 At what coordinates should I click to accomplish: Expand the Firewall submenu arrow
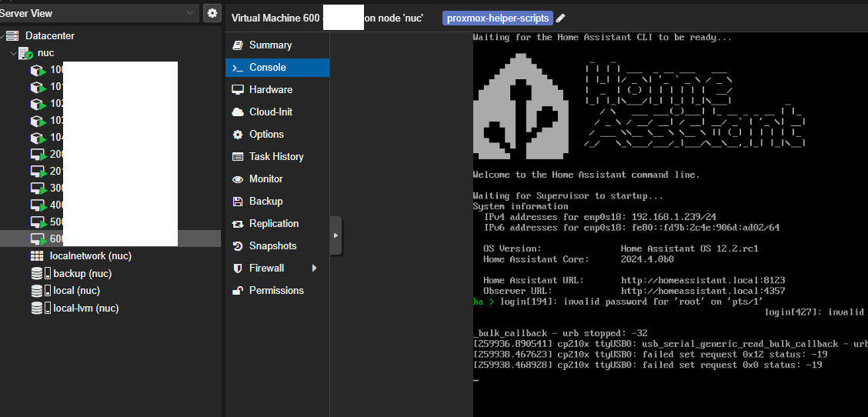pos(315,268)
